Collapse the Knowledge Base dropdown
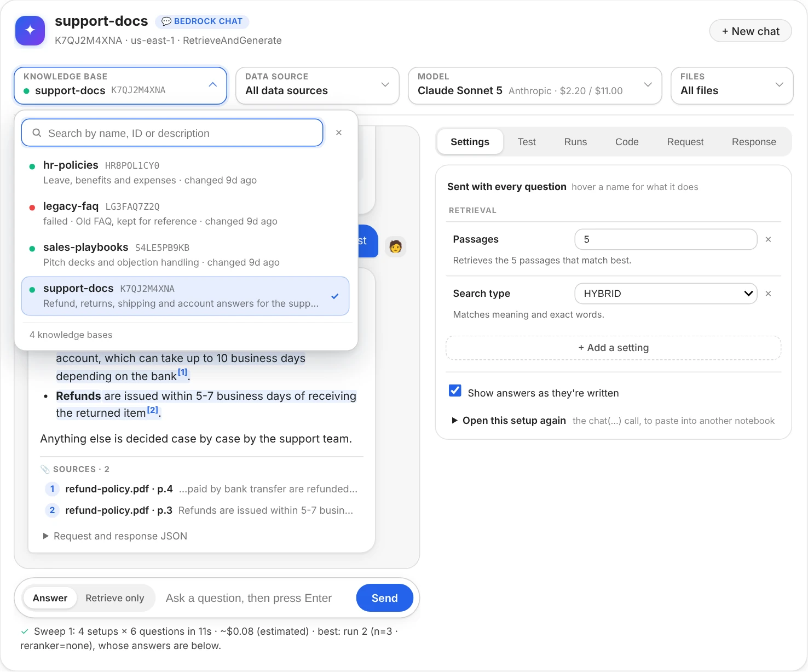This screenshot has height=672, width=808. pos(120,85)
